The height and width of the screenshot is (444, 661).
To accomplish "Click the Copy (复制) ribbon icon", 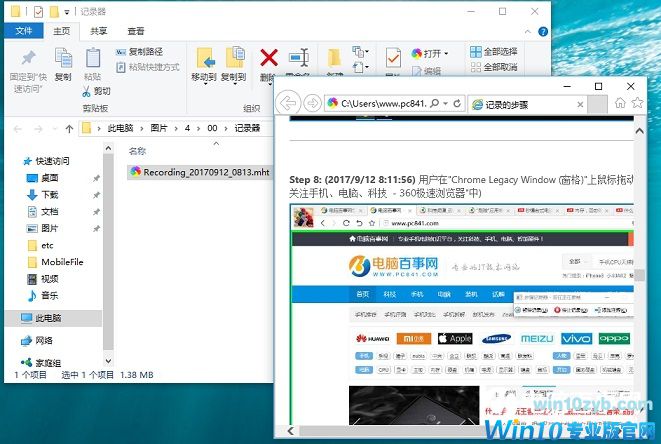I will pos(63,58).
